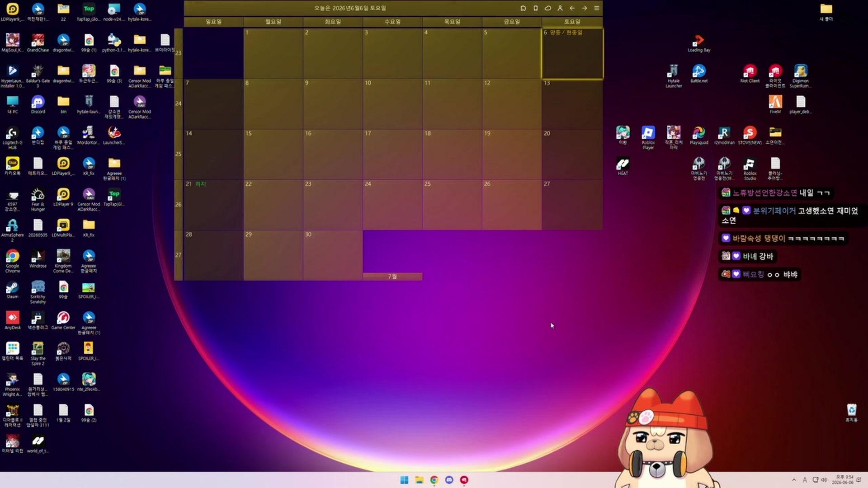
Task: Open the Loading Bay desktop shortcut
Action: (x=699, y=43)
